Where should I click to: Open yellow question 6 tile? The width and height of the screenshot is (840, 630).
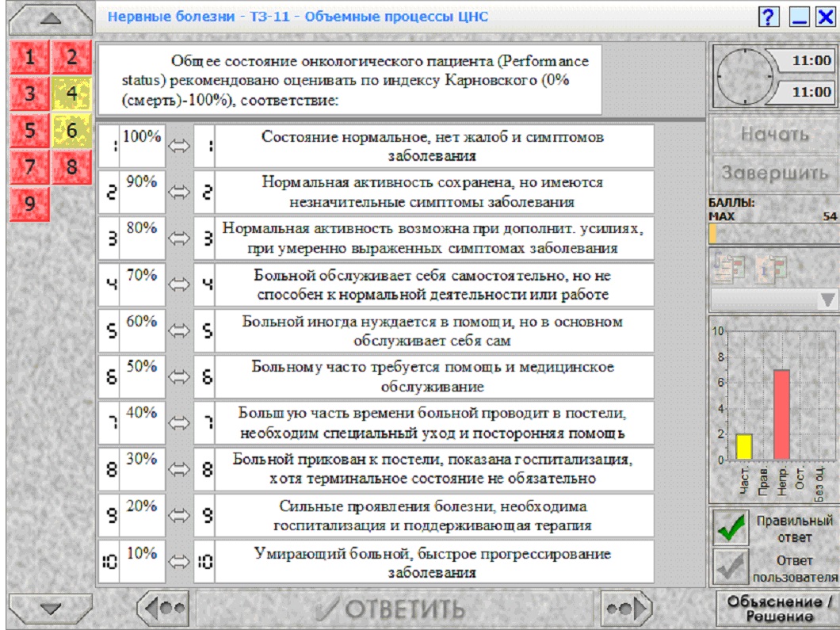pos(72,130)
